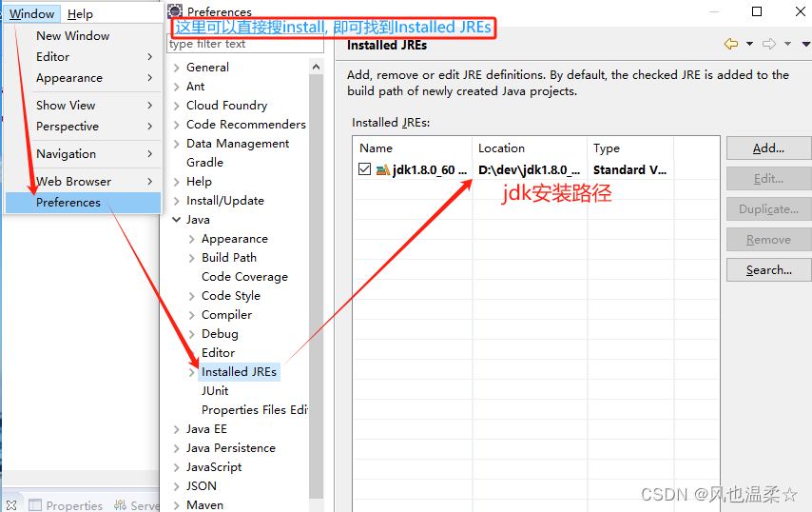This screenshot has height=512, width=812.
Task: Select Gradle in preferences tree
Action: point(204,163)
